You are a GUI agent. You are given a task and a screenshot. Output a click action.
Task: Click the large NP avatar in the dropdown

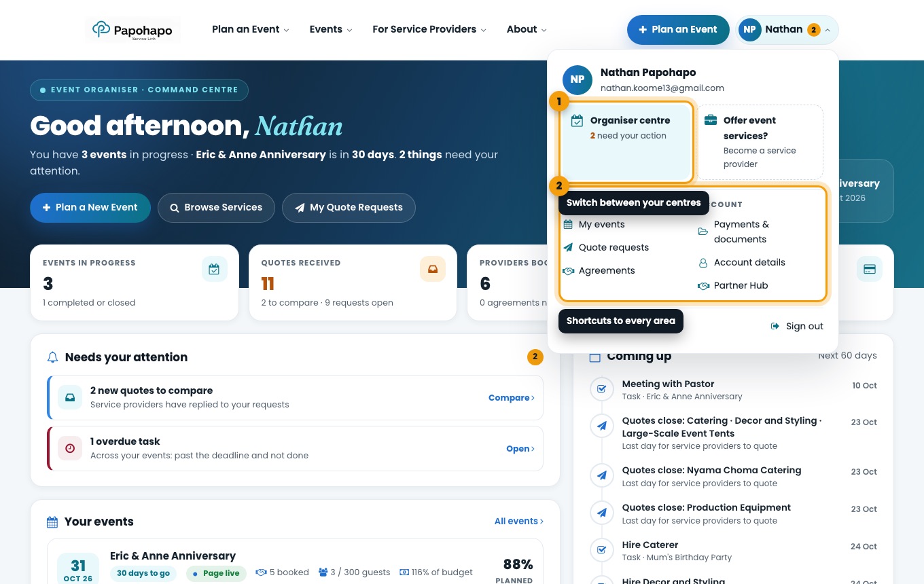coord(577,79)
